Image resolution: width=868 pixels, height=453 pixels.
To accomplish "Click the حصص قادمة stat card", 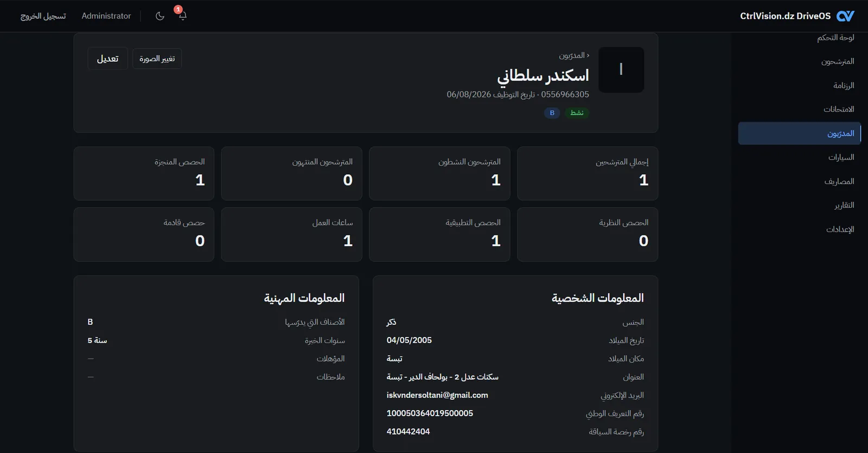I will [x=144, y=234].
